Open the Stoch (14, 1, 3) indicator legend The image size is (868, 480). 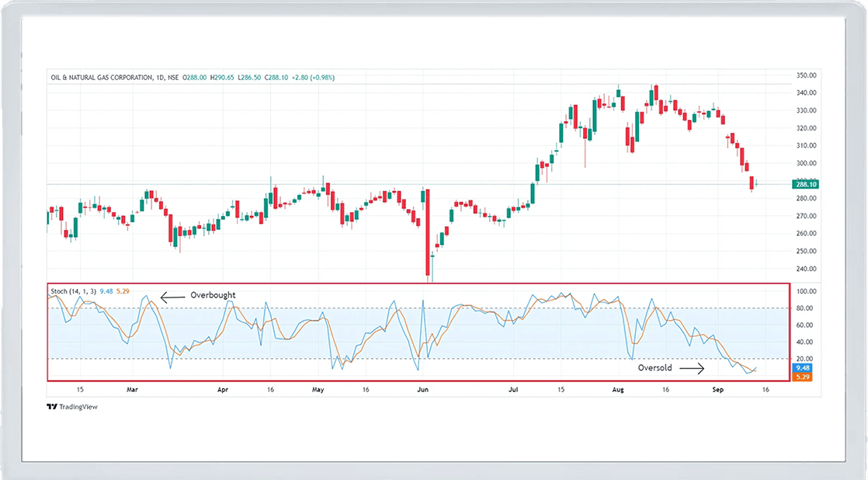[x=73, y=291]
